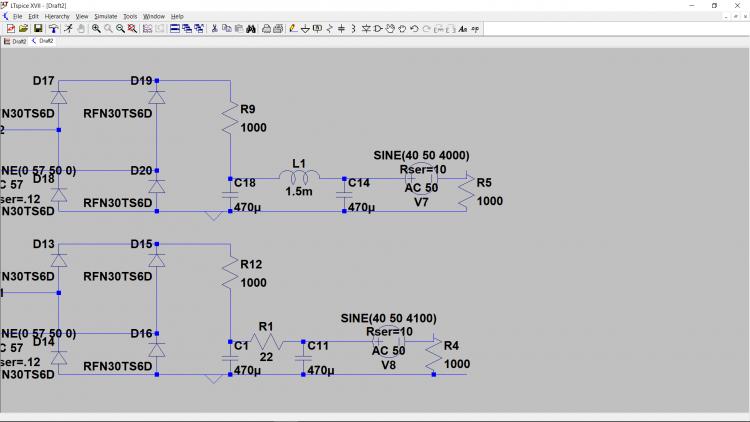Click the Zoom In magnifier icon
This screenshot has height=422, width=750.
tap(96, 29)
